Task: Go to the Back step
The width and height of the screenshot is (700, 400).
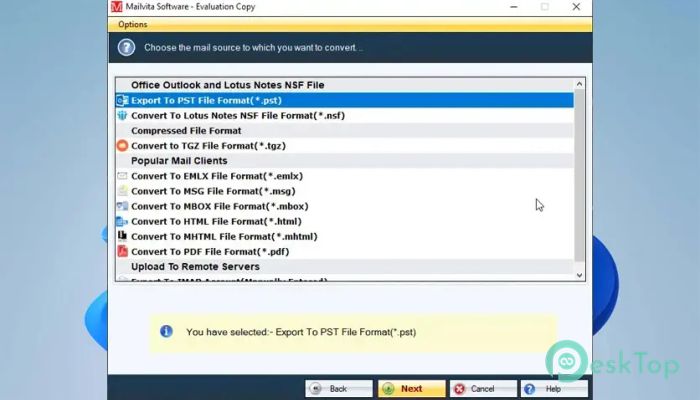Action: pyautogui.click(x=339, y=389)
